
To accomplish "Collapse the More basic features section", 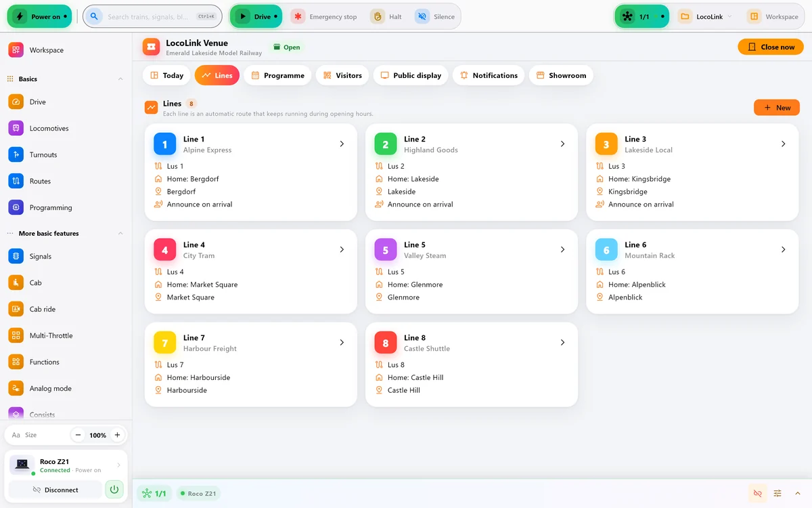I will 120,234.
